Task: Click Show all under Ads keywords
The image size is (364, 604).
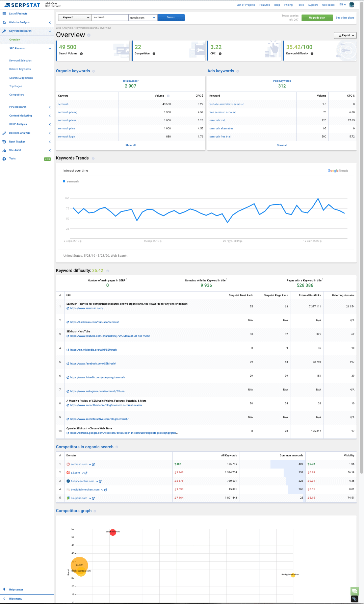Action: click(282, 146)
